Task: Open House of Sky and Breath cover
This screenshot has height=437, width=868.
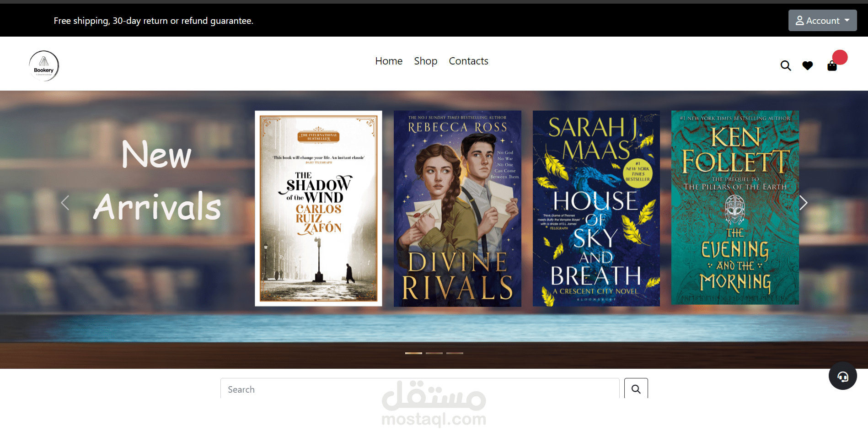Action: coord(596,208)
